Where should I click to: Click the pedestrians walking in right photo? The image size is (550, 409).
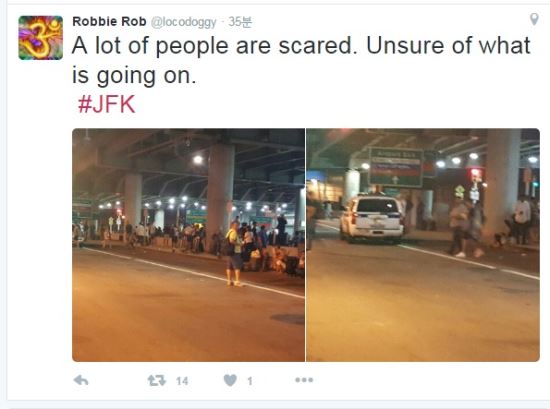[467, 228]
